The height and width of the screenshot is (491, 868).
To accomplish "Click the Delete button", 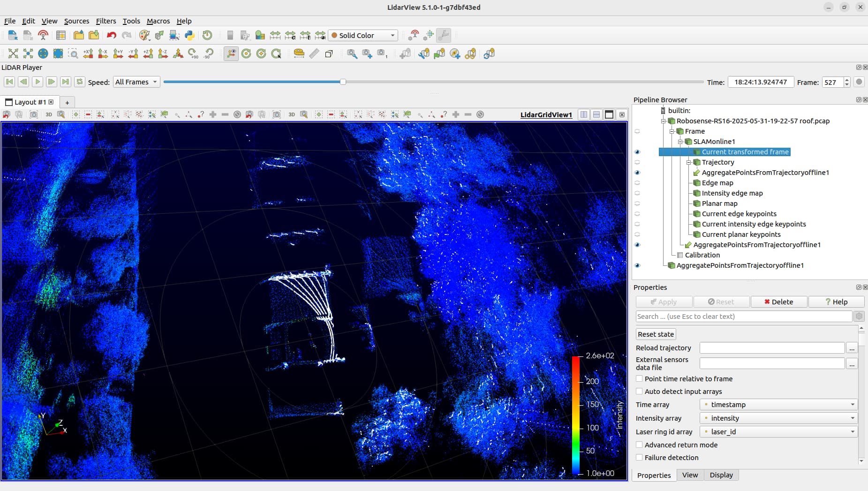I will click(779, 302).
